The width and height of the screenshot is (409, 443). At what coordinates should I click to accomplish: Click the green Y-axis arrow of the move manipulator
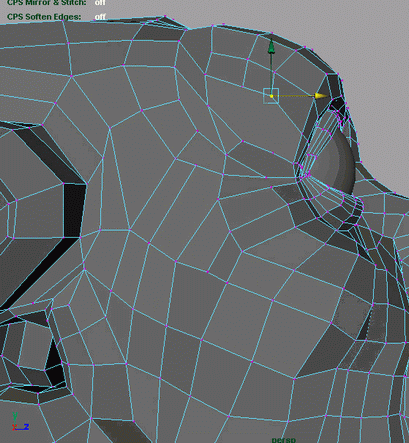pos(271,46)
